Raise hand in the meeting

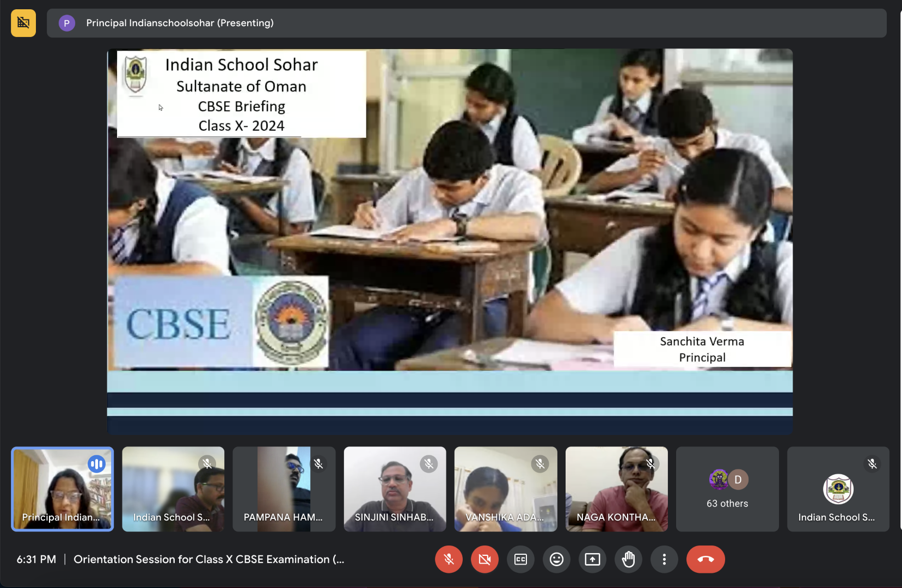tap(628, 559)
